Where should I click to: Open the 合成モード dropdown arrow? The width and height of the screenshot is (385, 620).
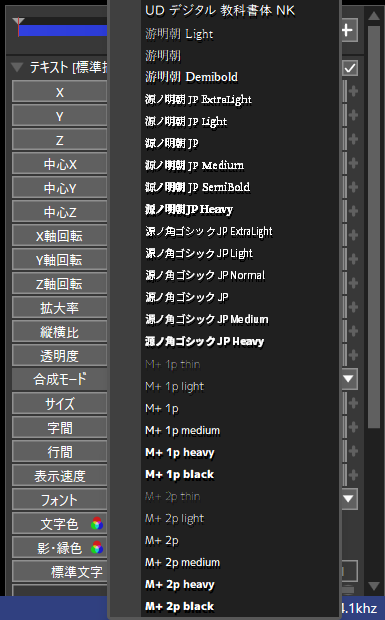tap(349, 379)
